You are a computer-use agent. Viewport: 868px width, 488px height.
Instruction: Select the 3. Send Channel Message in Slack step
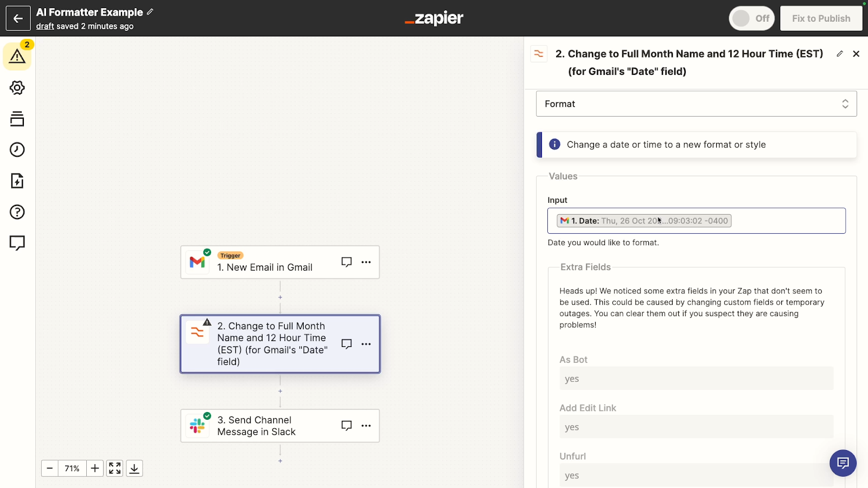[x=280, y=426]
